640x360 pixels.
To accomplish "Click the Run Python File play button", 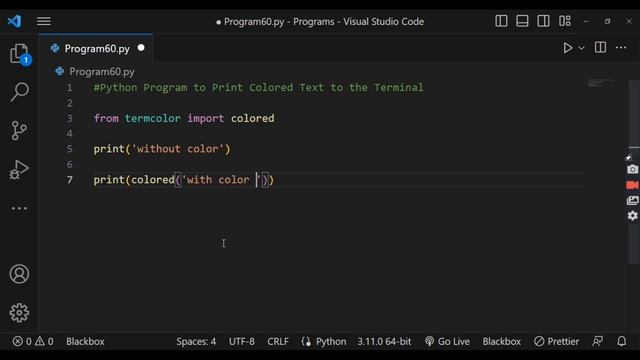I will [x=567, y=48].
